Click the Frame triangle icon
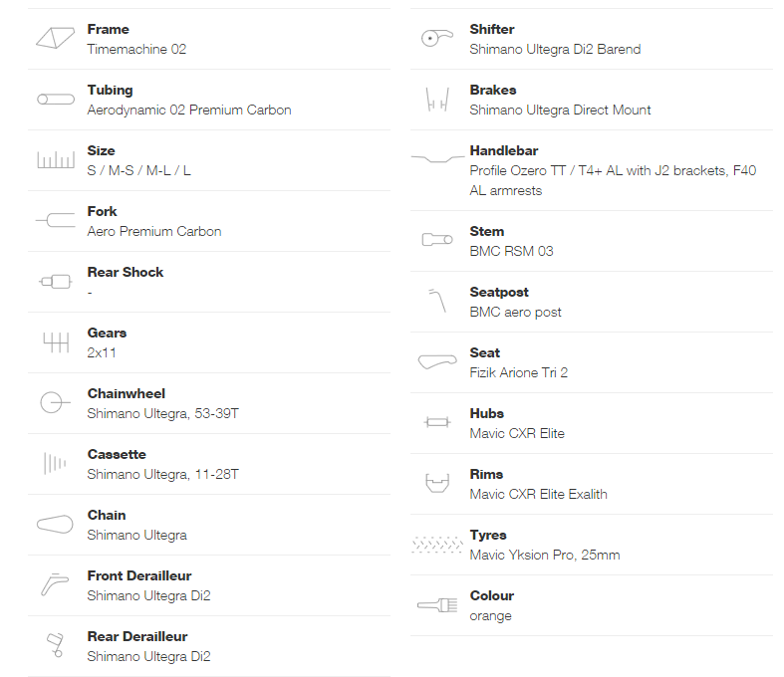 pos(56,38)
